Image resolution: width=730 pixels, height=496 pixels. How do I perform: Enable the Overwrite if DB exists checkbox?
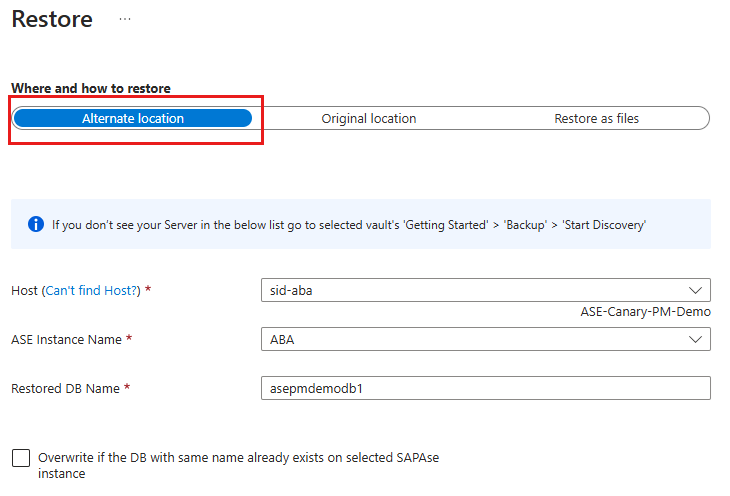coord(21,458)
